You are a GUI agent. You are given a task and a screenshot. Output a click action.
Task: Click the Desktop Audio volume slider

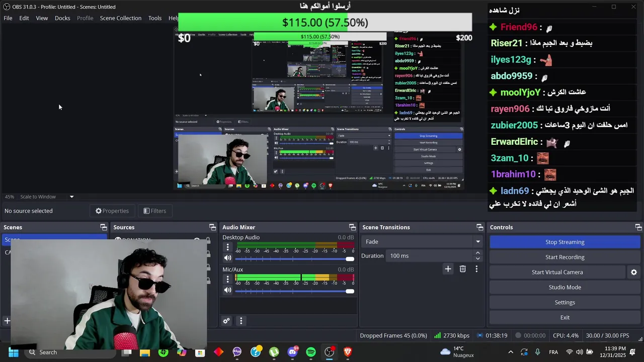pos(294,258)
